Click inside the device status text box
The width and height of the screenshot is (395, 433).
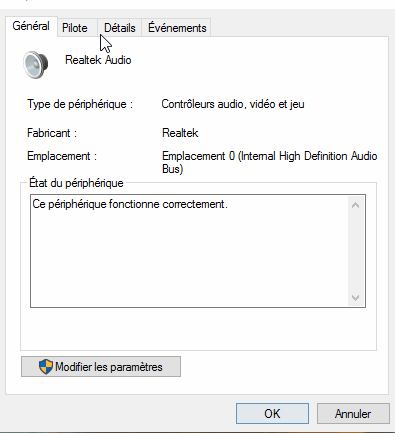pos(198,251)
